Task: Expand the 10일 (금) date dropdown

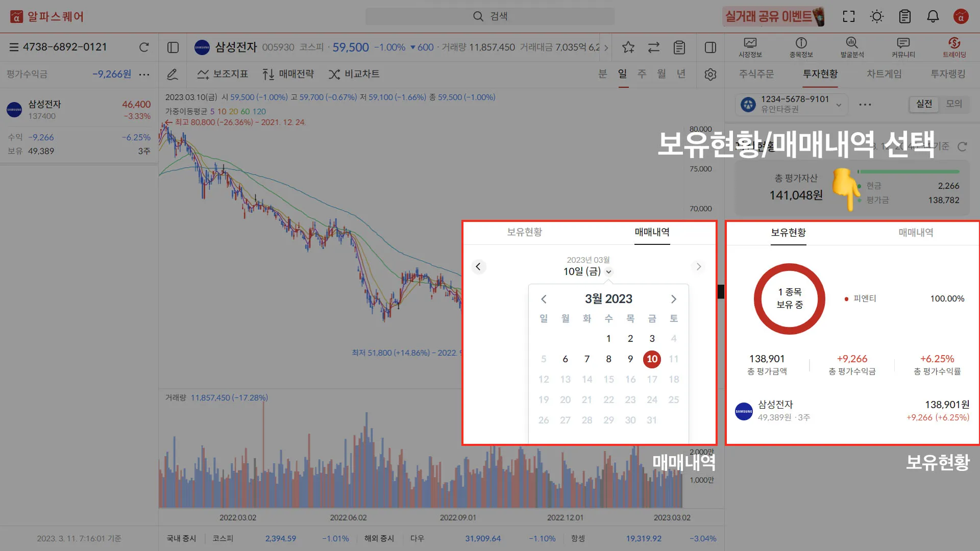Action: click(608, 272)
